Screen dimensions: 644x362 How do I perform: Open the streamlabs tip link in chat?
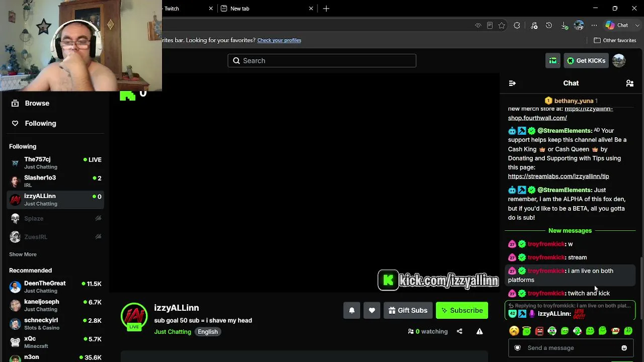click(558, 176)
